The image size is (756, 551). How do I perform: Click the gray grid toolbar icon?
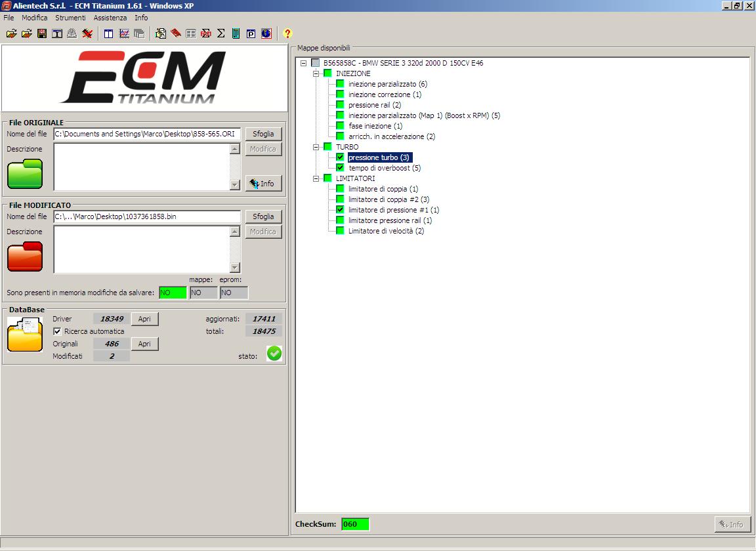pyautogui.click(x=191, y=33)
